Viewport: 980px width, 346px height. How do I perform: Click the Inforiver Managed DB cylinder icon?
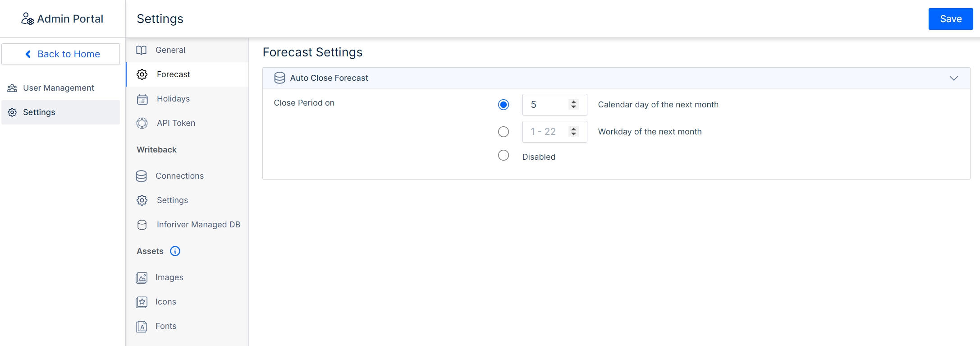coord(142,225)
